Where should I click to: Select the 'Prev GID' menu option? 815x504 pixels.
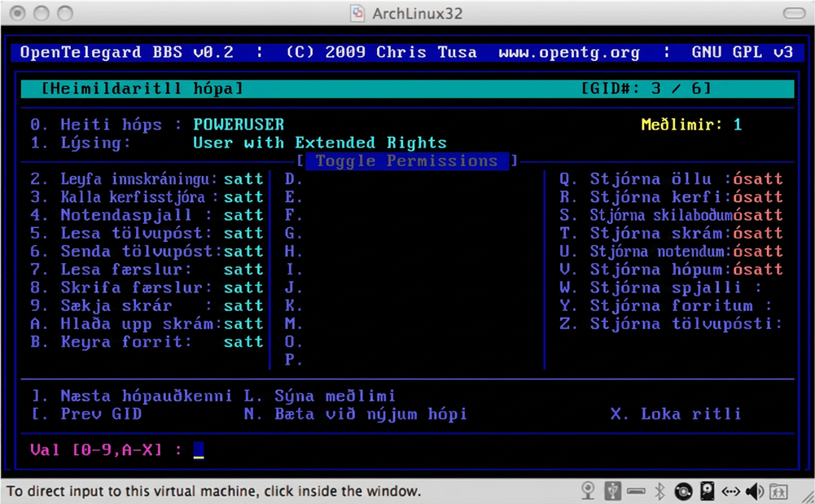point(86,414)
